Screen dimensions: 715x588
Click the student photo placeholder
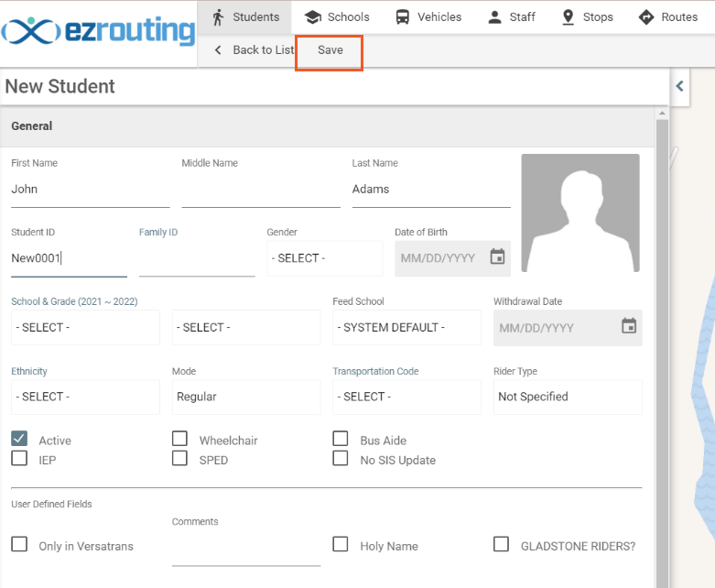point(580,212)
